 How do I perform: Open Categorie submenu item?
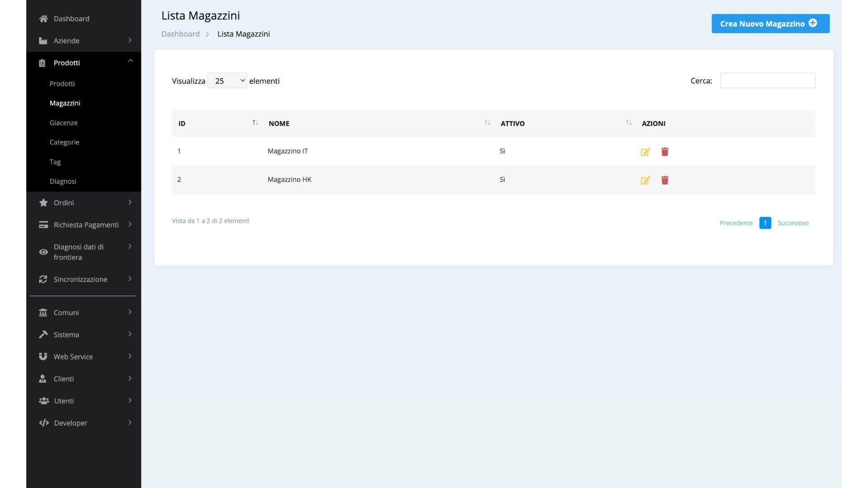(x=64, y=142)
